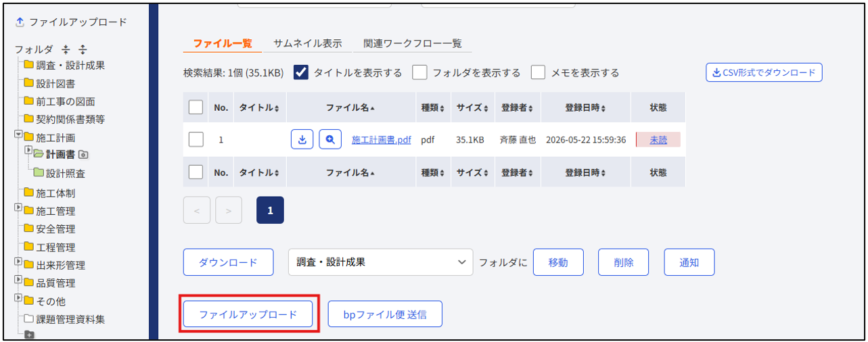Select the row 1 file checkbox

(x=196, y=139)
